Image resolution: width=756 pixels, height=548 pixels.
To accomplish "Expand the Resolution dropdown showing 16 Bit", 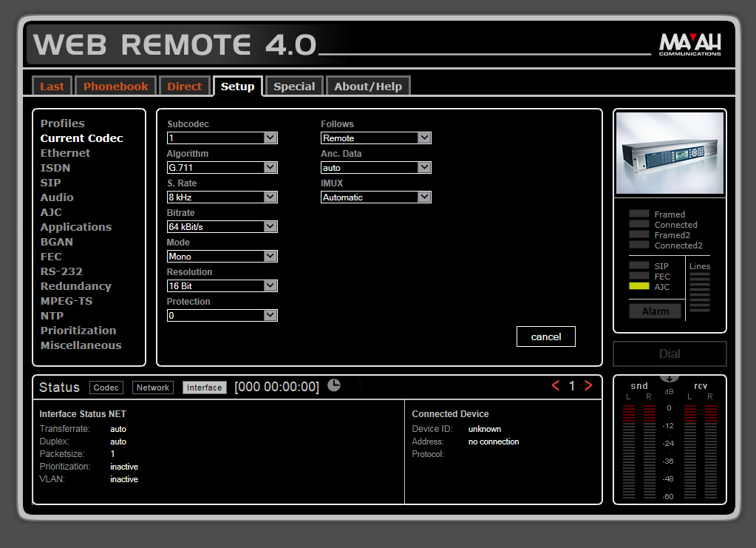I will pos(222,285).
